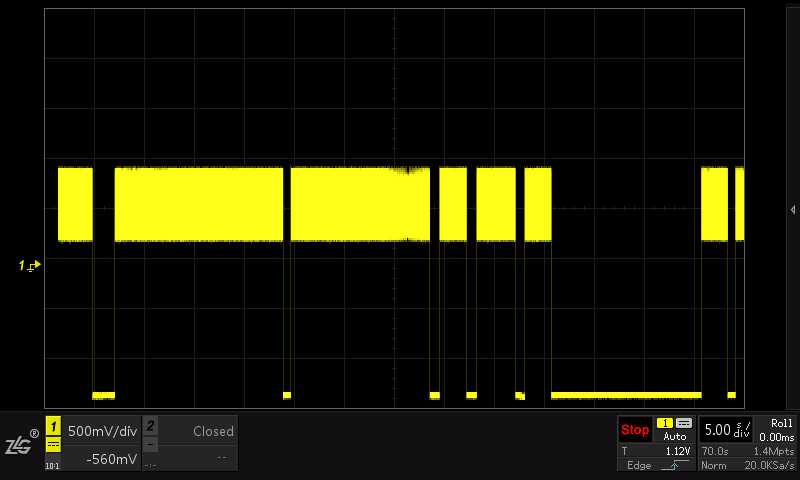Click the 1.12V trigger level value
Screen dimensions: 800x480
coord(678,451)
